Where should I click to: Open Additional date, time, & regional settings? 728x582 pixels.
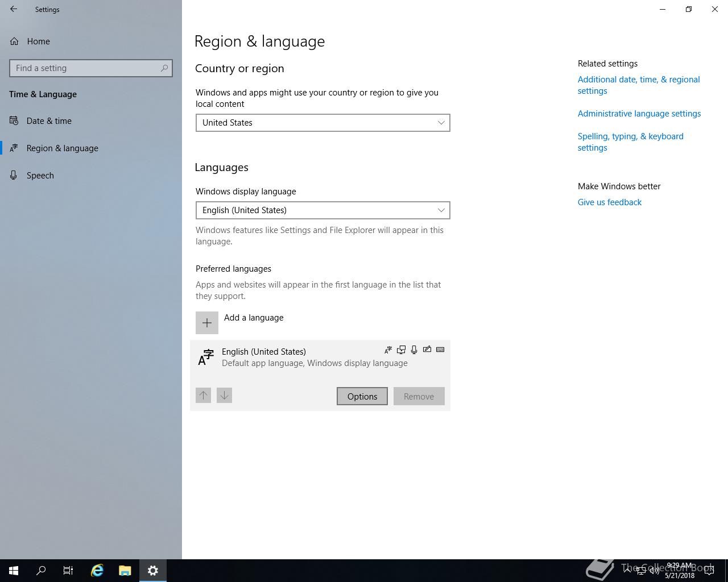coord(639,85)
